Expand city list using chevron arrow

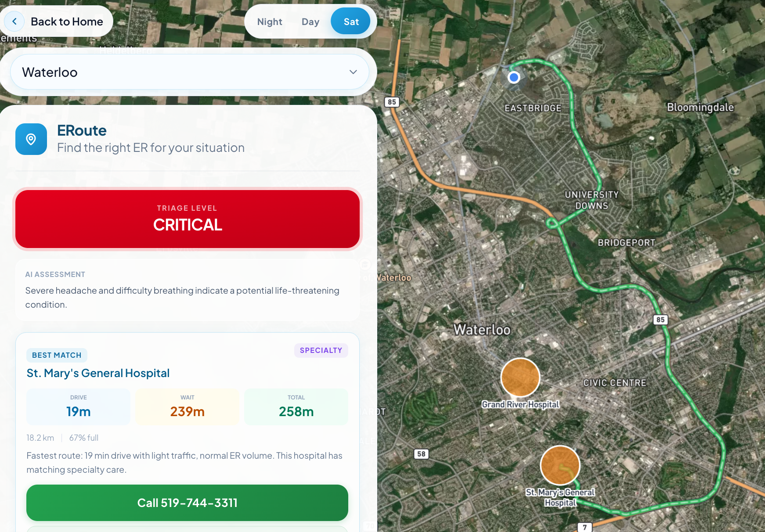click(353, 72)
